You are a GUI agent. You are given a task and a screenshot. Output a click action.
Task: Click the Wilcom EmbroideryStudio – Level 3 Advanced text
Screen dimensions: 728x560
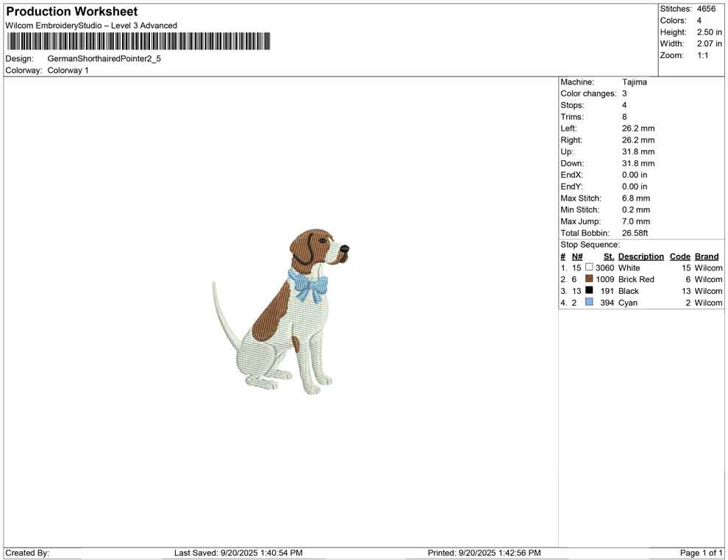[x=91, y=26]
